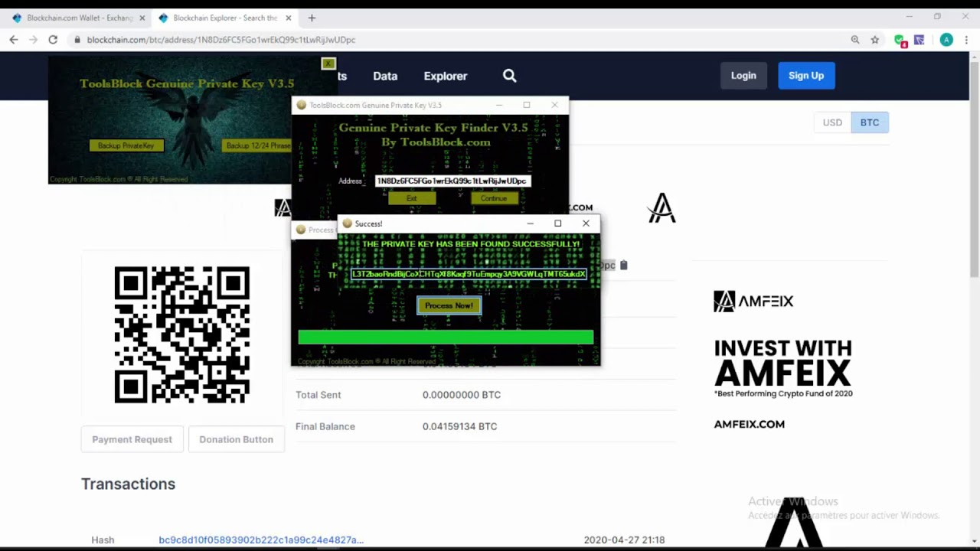The image size is (980, 551).
Task: Close the Success! dialog window
Action: tap(586, 223)
